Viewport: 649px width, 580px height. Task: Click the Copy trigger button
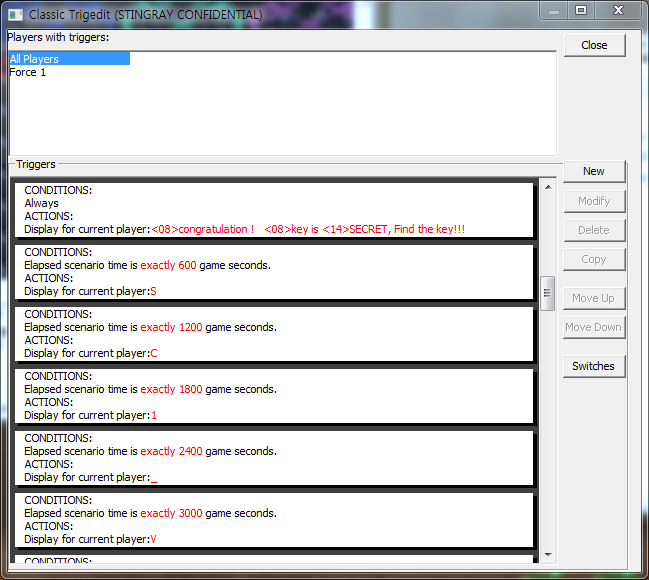594,259
